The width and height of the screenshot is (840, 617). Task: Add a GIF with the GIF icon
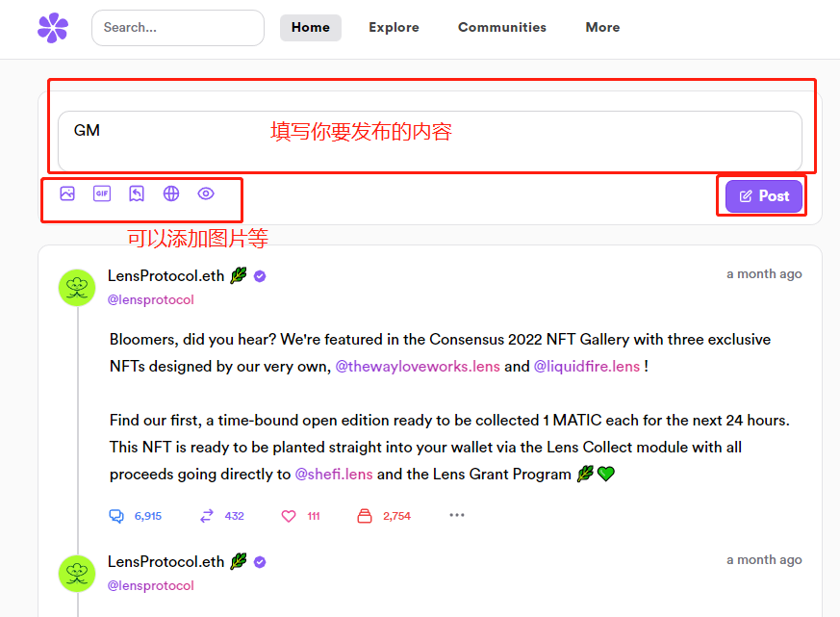tap(102, 193)
